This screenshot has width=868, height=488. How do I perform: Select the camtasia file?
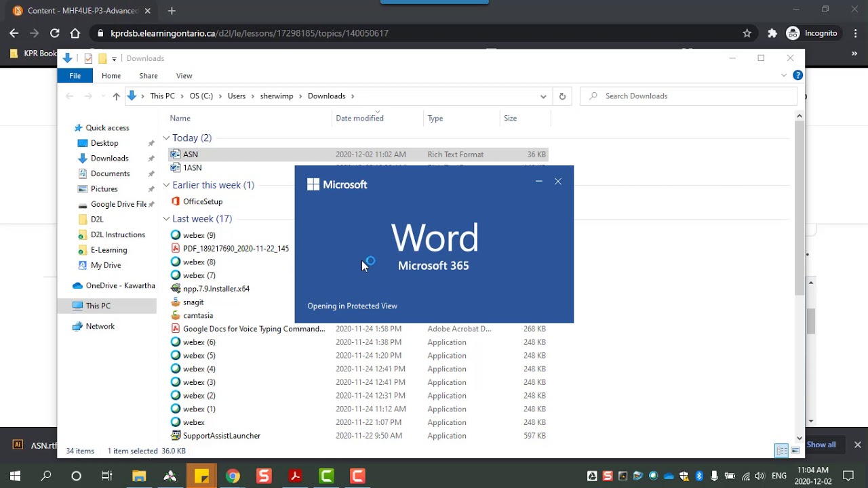click(x=198, y=316)
